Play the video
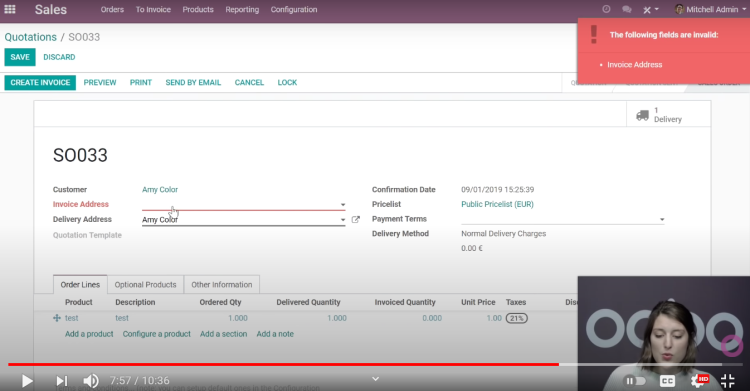 [27, 381]
